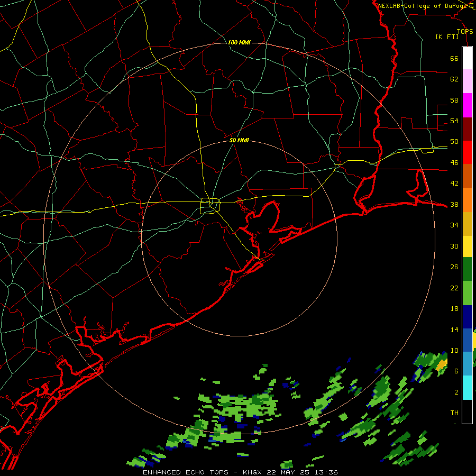This screenshot has width=476, height=476.
Task: Click the legend value "34"
Action: coord(454,225)
